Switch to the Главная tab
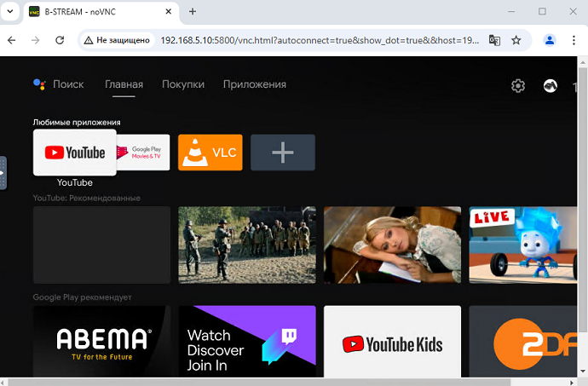This screenshot has height=386, width=588. click(x=124, y=84)
